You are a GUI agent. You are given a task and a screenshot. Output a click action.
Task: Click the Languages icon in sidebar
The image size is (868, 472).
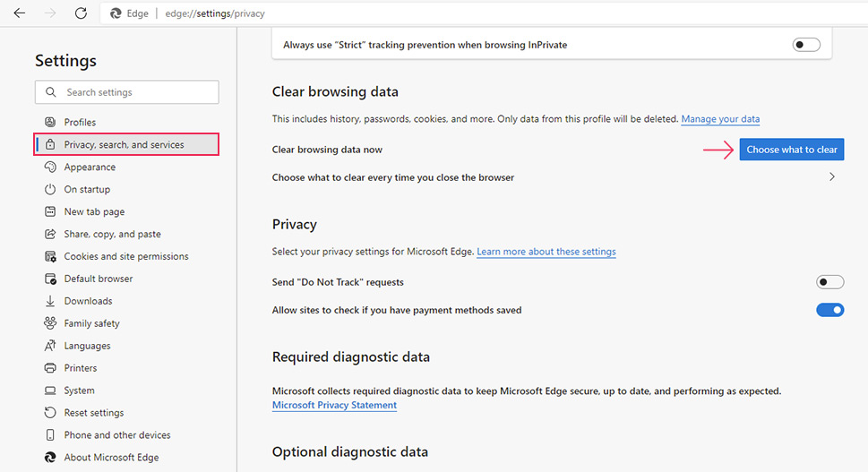click(50, 346)
